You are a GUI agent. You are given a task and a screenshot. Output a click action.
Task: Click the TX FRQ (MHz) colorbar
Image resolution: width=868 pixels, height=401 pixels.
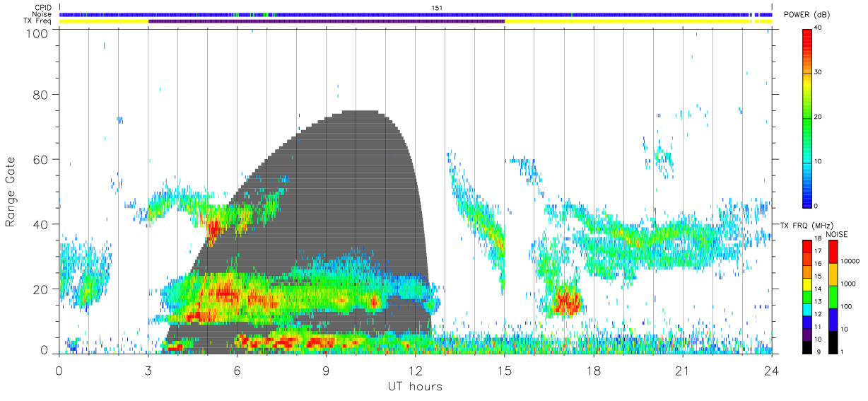click(x=808, y=297)
